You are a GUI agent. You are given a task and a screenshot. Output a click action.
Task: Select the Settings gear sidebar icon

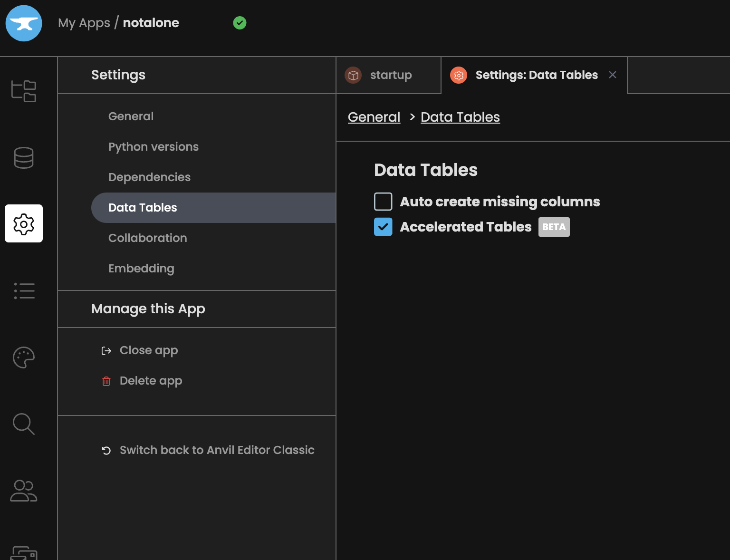pos(24,223)
